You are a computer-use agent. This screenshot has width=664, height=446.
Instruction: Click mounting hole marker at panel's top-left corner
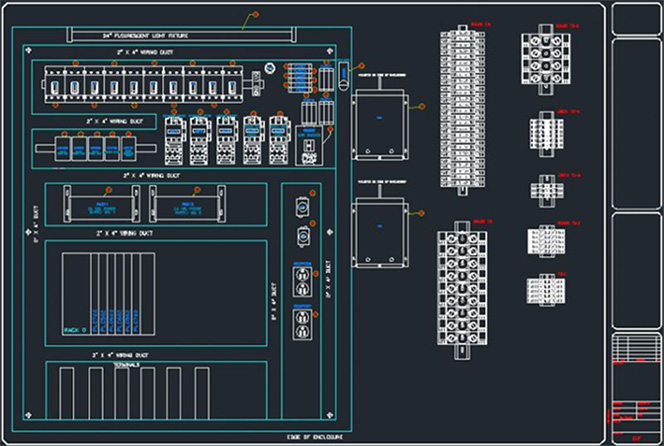click(28, 51)
